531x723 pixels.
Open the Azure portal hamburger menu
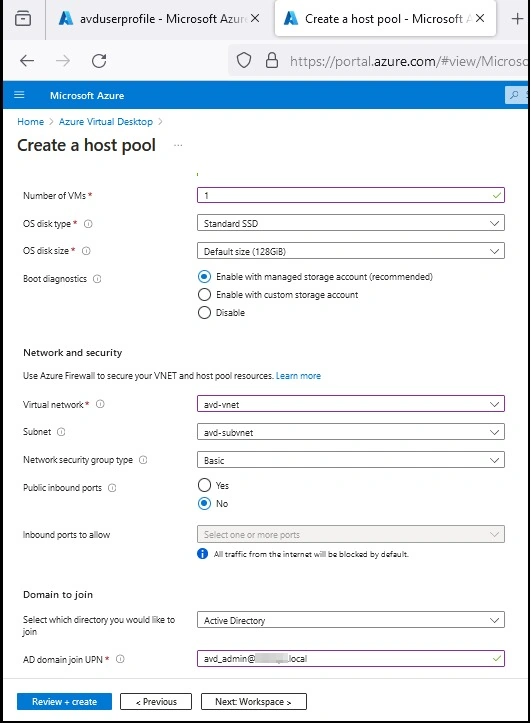(19, 95)
